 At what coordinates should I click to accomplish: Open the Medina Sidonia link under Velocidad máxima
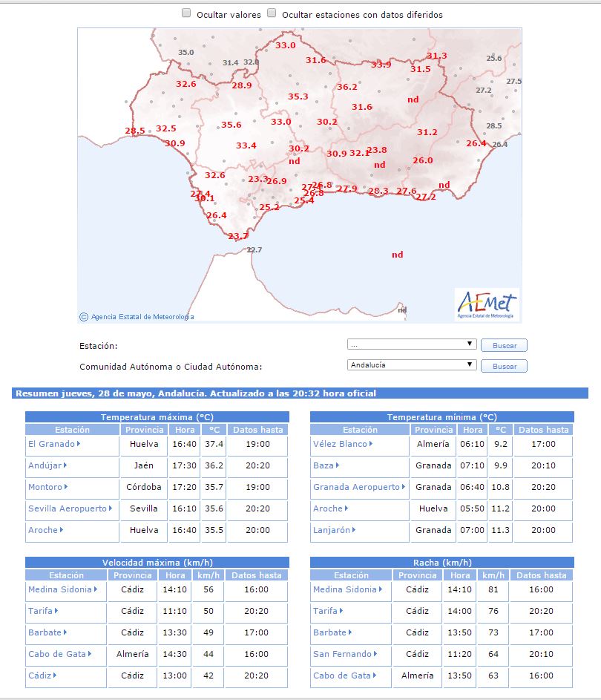pyautogui.click(x=60, y=589)
